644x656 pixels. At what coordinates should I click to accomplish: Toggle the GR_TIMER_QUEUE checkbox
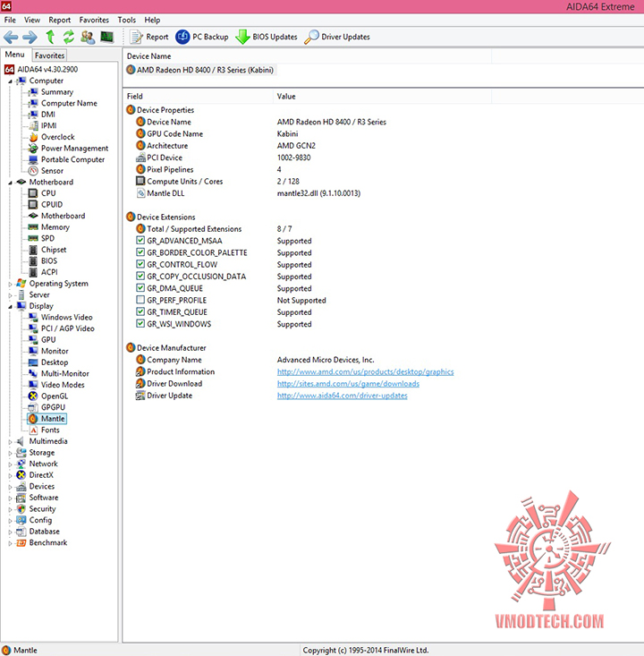[x=140, y=311]
